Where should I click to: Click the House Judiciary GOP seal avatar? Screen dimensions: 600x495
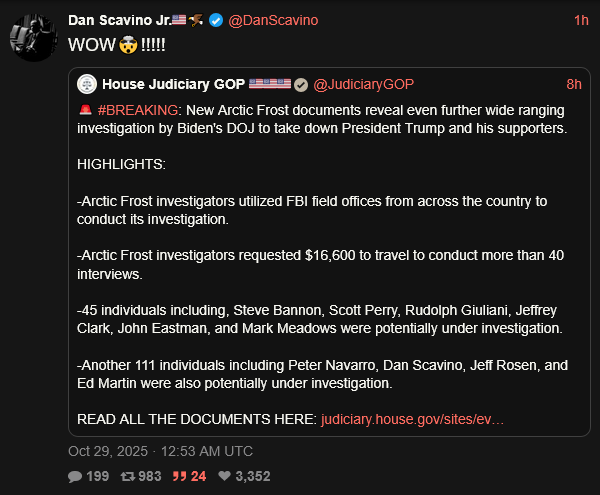[x=87, y=84]
